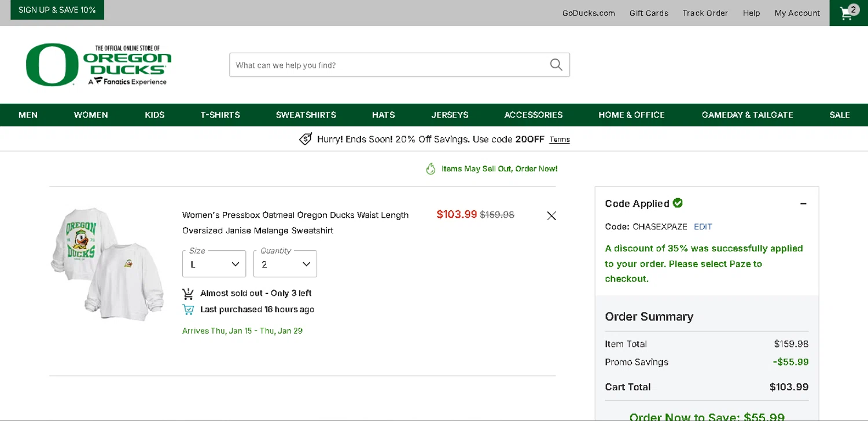Click the Sign Up & Save 10% button

point(57,10)
